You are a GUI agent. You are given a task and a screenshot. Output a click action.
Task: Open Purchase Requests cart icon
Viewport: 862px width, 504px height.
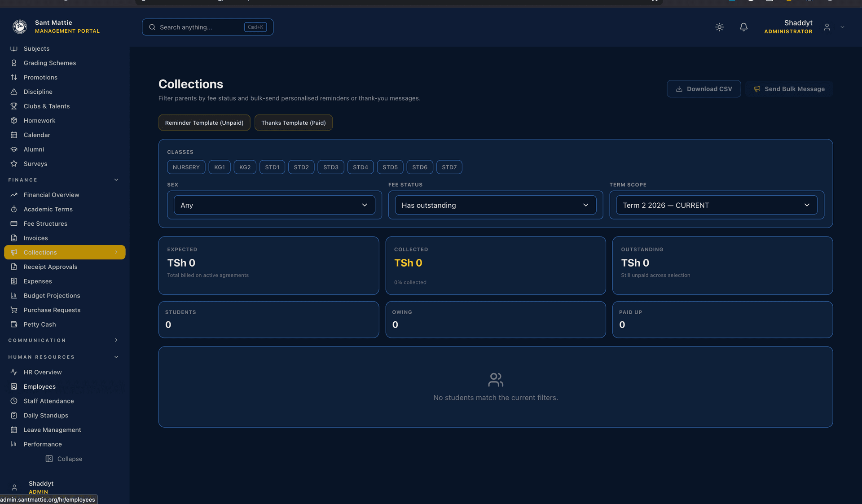[14, 310]
